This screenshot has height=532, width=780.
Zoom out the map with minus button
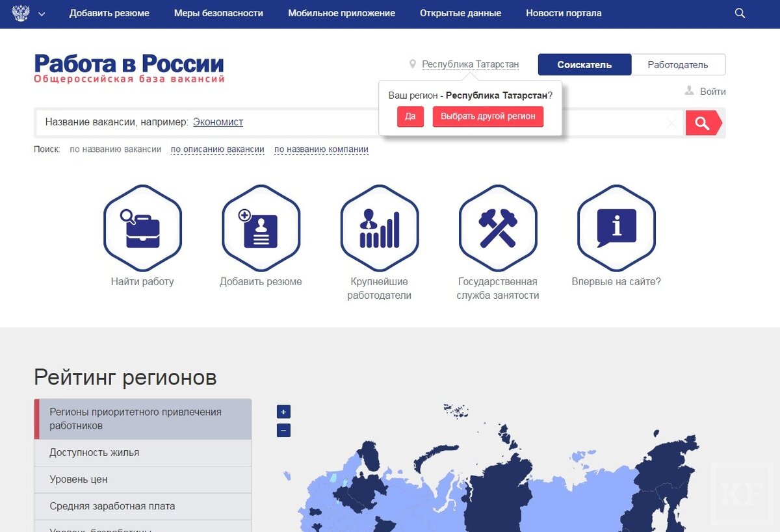pyautogui.click(x=283, y=430)
